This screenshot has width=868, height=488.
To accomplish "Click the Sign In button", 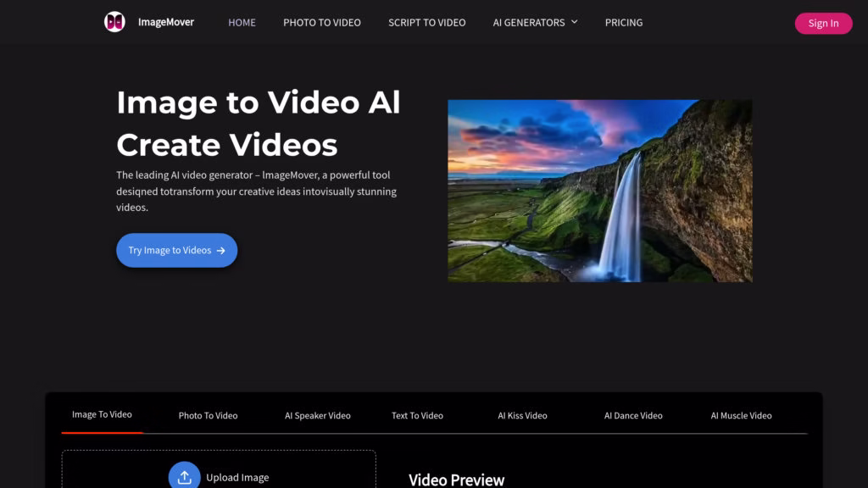I will tap(823, 23).
